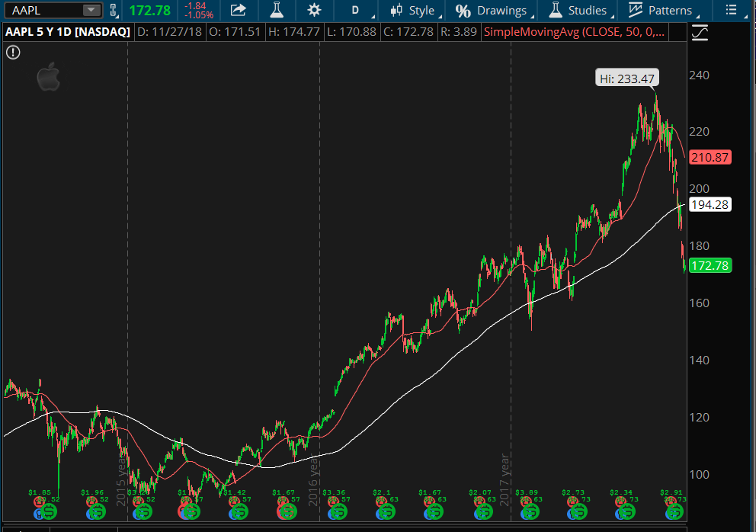Click the D: 11/27/18 date readout
The image size is (756, 532).
[x=169, y=32]
